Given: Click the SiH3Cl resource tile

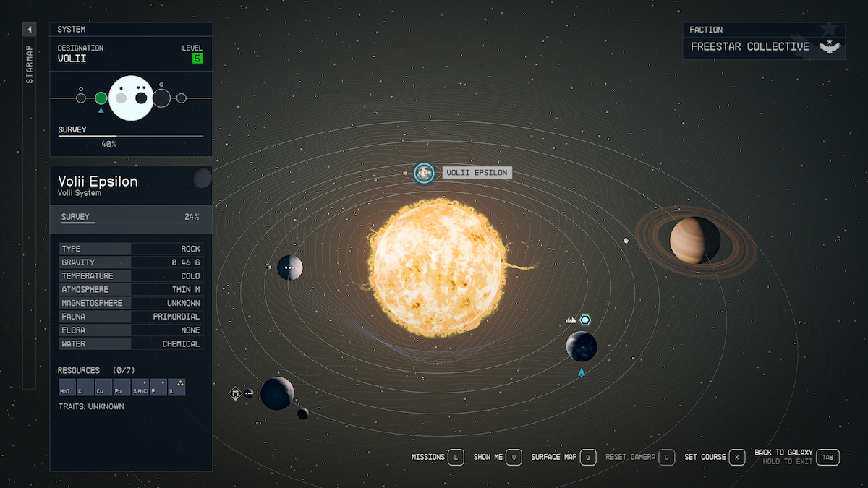Looking at the screenshot, I should tap(140, 388).
